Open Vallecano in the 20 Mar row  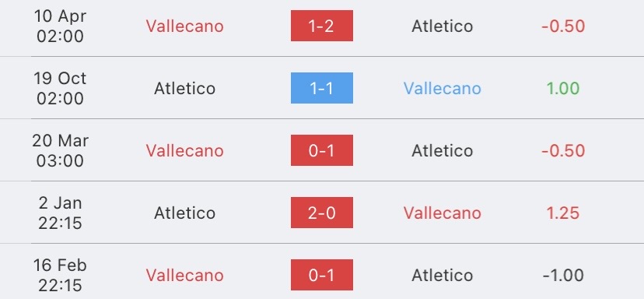185,151
